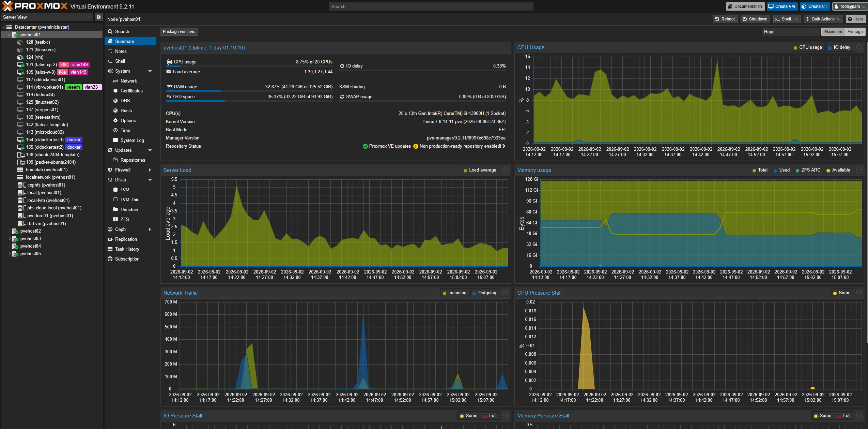Image resolution: width=868 pixels, height=429 pixels.
Task: Open the Hosts menu item
Action: click(130, 110)
